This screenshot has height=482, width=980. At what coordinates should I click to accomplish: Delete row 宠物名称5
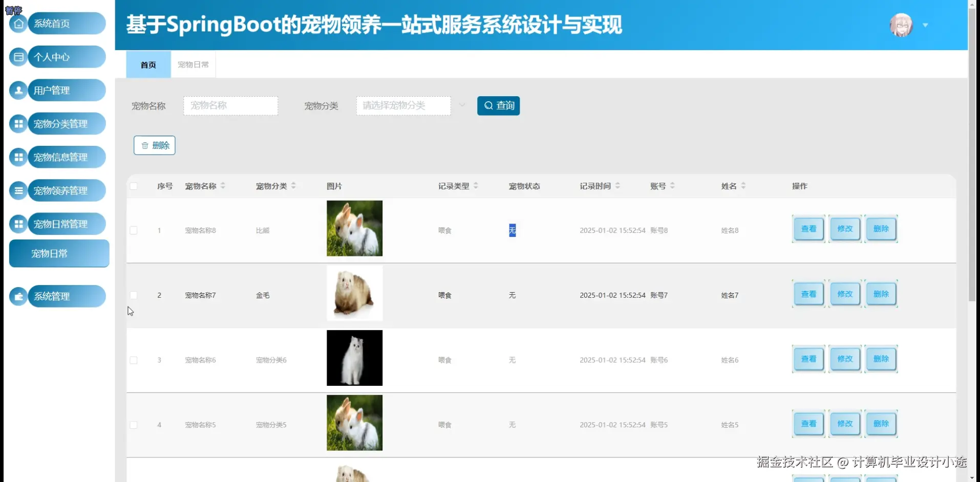(x=881, y=424)
